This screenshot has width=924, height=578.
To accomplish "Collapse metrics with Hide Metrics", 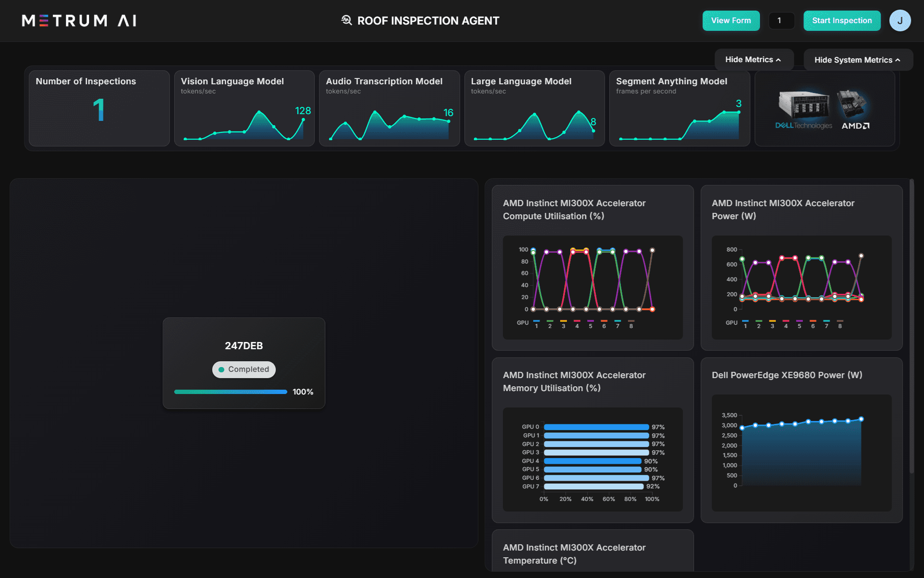I will coord(749,60).
